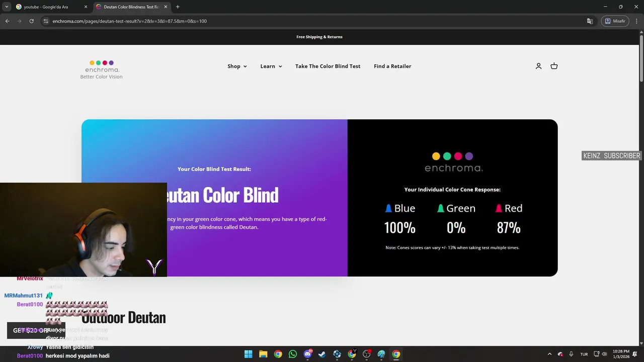This screenshot has height=362, width=644.
Task: Open OBS Studio from taskbar
Action: click(367, 354)
